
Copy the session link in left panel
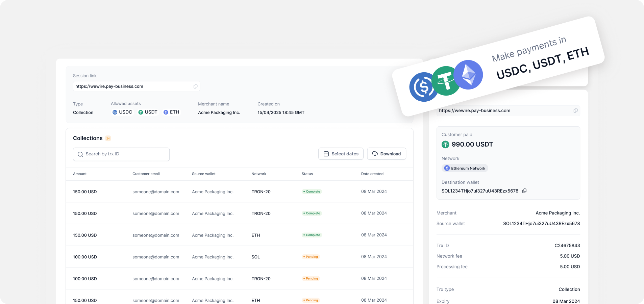pos(195,86)
